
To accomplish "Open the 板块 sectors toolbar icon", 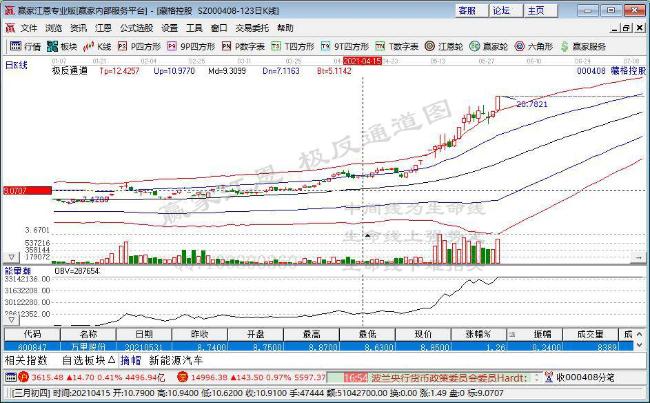I will tap(62, 46).
